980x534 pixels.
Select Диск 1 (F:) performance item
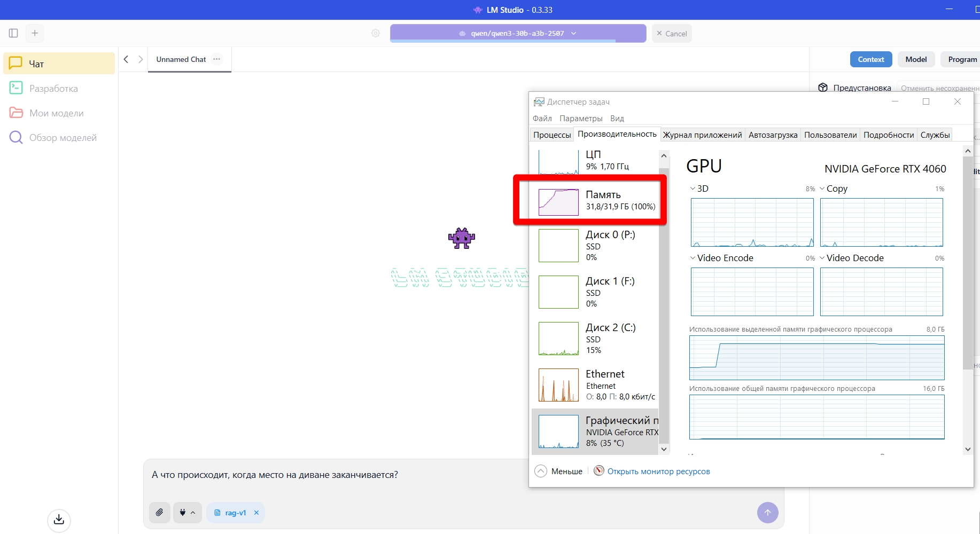pyautogui.click(x=595, y=292)
